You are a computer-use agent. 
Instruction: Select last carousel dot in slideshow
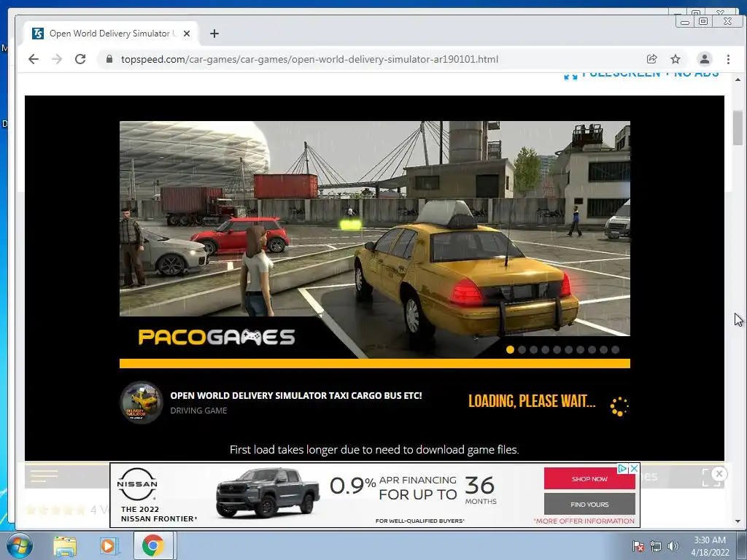[x=615, y=349]
